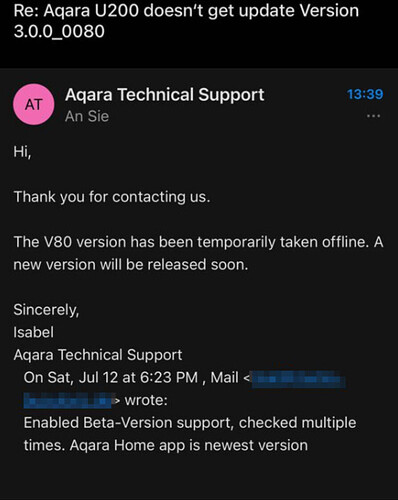This screenshot has height=500, width=398.
Task: Select the 'V80 version has been temporarily taken offline' line
Action: [198, 242]
